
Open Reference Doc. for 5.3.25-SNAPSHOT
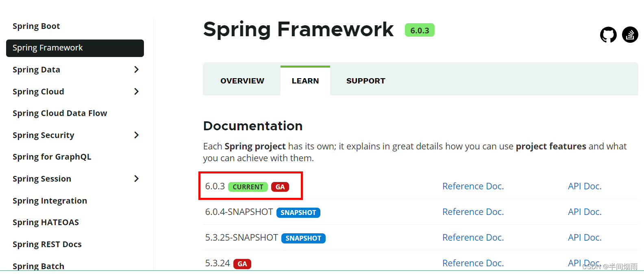click(473, 237)
